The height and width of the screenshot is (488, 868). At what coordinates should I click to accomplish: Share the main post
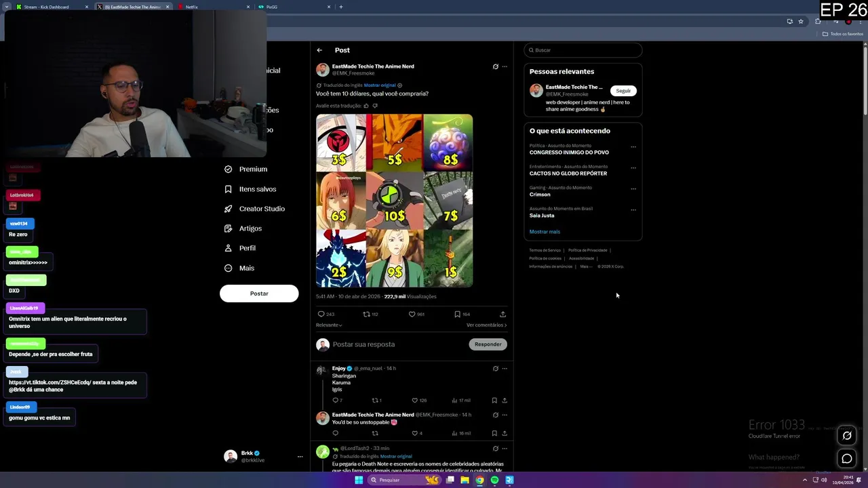[x=502, y=314]
